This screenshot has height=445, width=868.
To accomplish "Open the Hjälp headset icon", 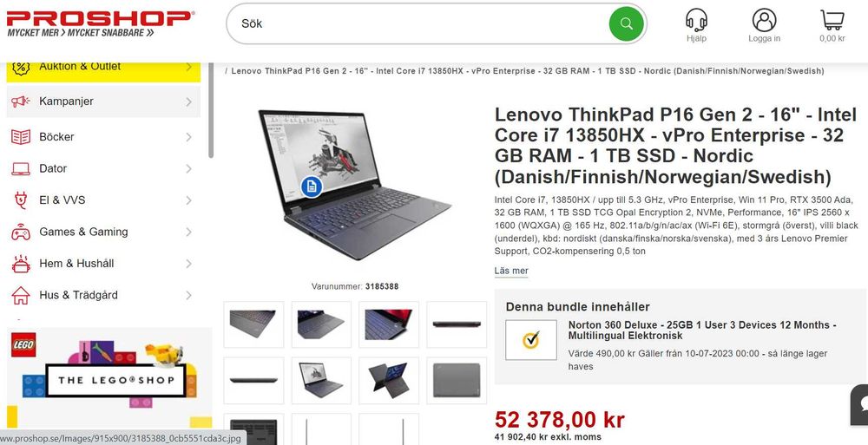I will pyautogui.click(x=696, y=21).
